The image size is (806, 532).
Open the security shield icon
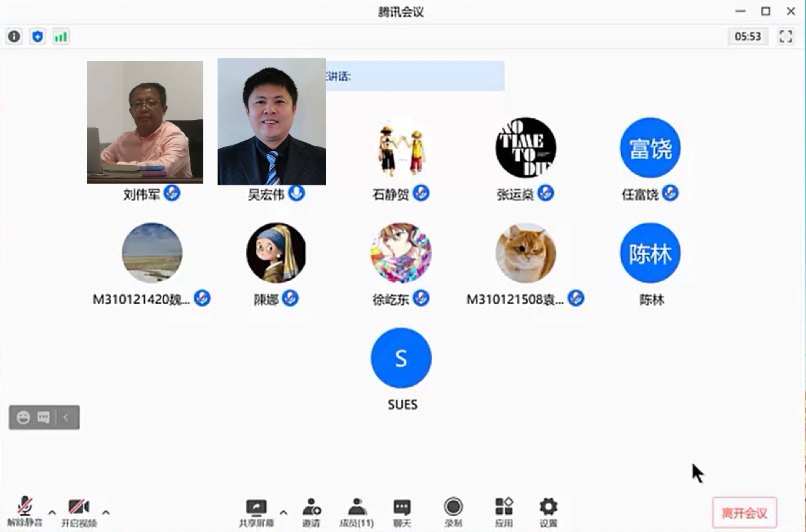click(37, 36)
